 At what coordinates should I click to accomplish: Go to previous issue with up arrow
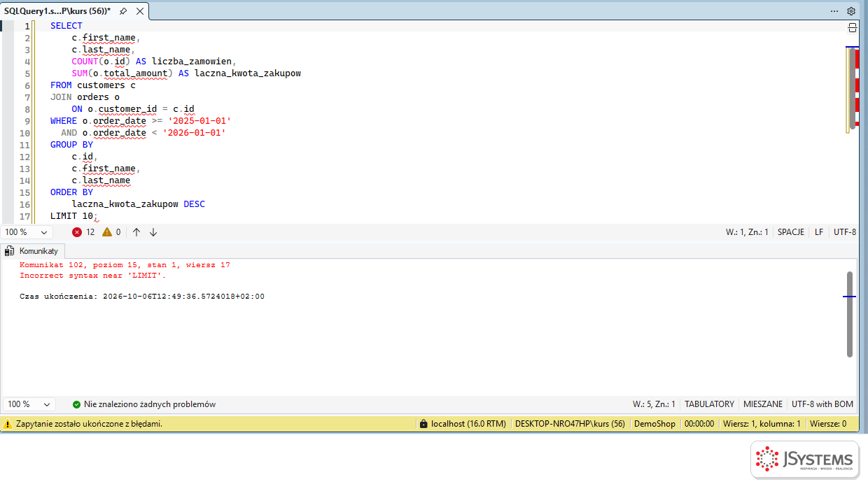pos(136,232)
